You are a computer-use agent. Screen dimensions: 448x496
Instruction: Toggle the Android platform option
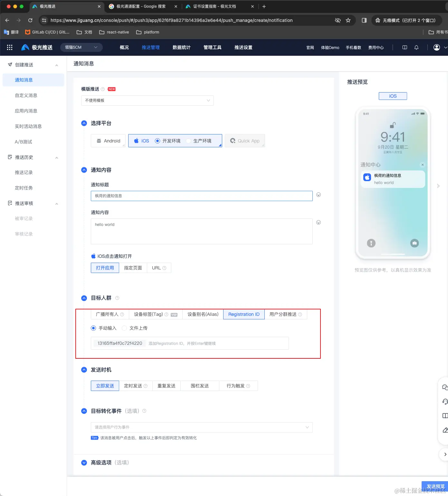pyautogui.click(x=108, y=141)
